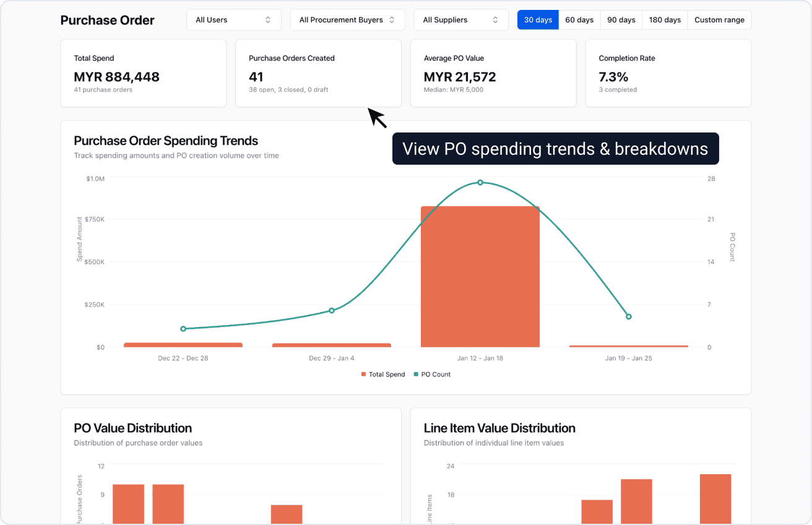This screenshot has width=812, height=525.
Task: Expand the All Procurement Buyers selector
Action: point(347,19)
